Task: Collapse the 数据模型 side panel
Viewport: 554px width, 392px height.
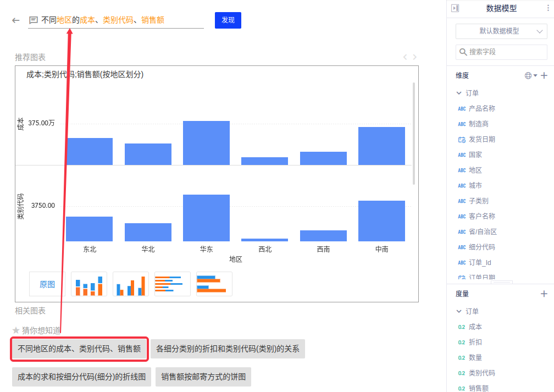Action: coord(455,8)
